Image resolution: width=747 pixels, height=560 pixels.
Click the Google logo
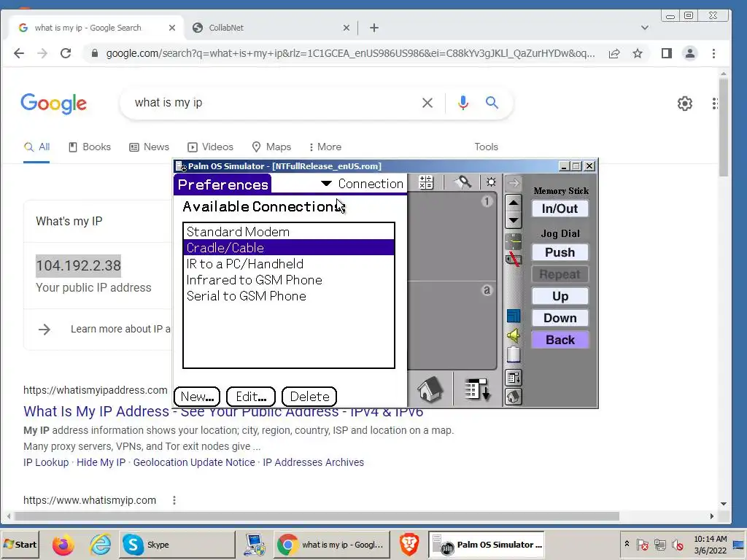(53, 104)
